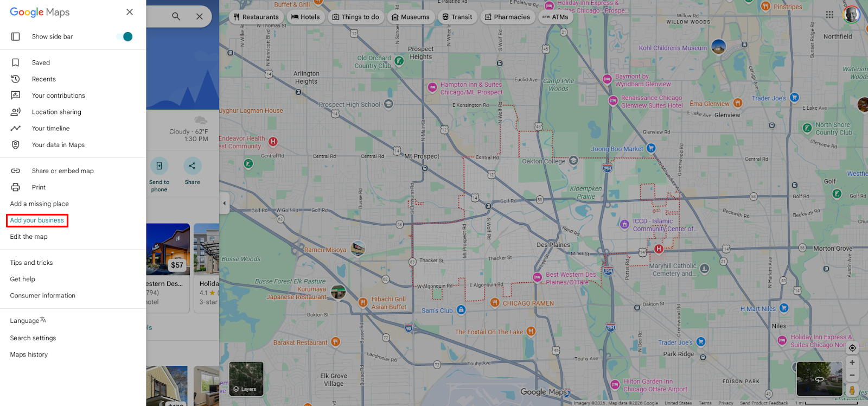
Task: Zoom out of the map
Action: (852, 376)
